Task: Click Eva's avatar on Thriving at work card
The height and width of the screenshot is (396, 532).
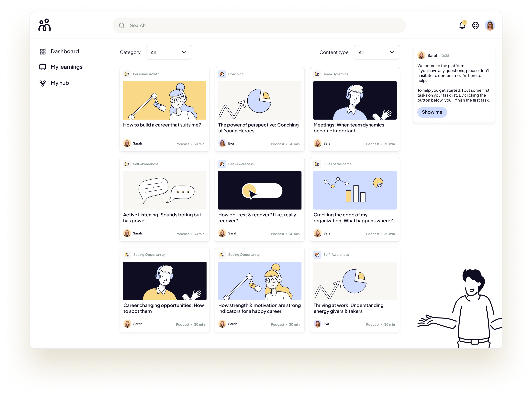Action: pyautogui.click(x=317, y=324)
